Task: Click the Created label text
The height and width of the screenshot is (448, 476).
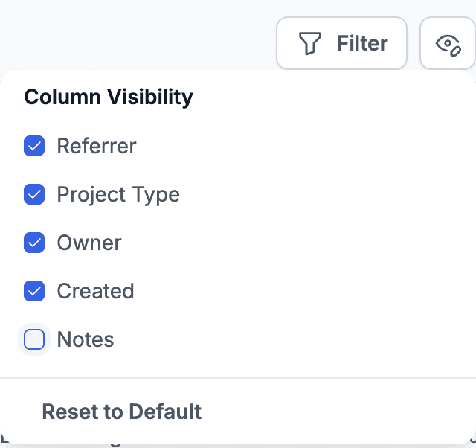Action: tap(95, 291)
